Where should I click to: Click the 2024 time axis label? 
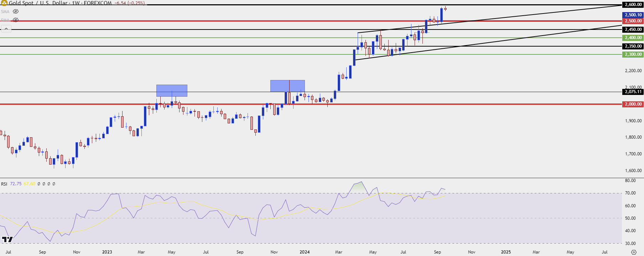[305, 252]
